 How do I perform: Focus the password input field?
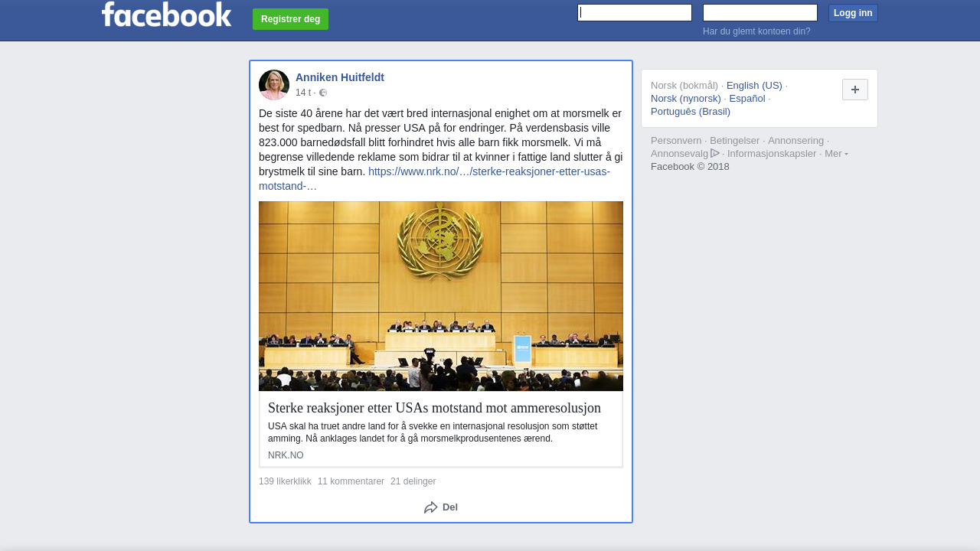(x=759, y=12)
